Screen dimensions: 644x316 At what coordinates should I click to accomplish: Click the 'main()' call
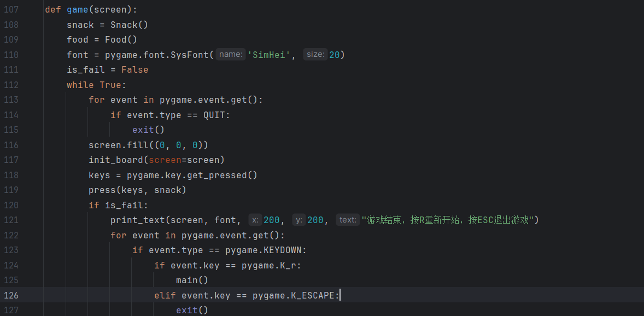pyautogui.click(x=192, y=280)
